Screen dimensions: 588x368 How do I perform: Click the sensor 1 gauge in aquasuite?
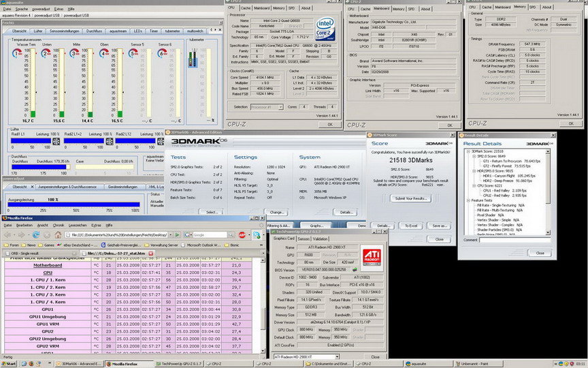[x=17, y=53]
